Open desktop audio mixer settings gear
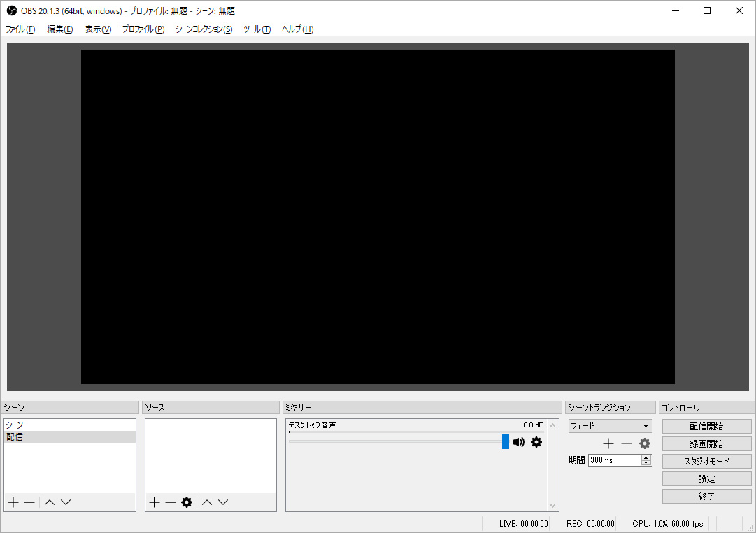This screenshot has width=756, height=533. 536,442
